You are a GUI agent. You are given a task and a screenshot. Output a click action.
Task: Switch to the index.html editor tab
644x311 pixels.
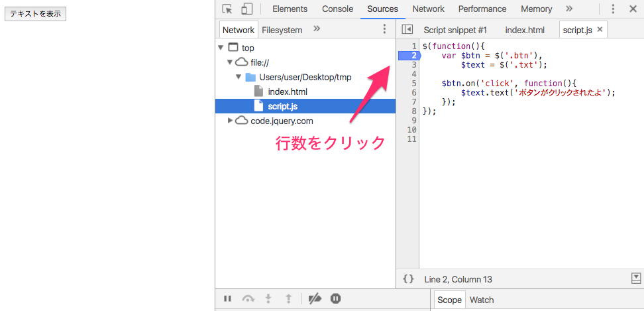point(525,30)
